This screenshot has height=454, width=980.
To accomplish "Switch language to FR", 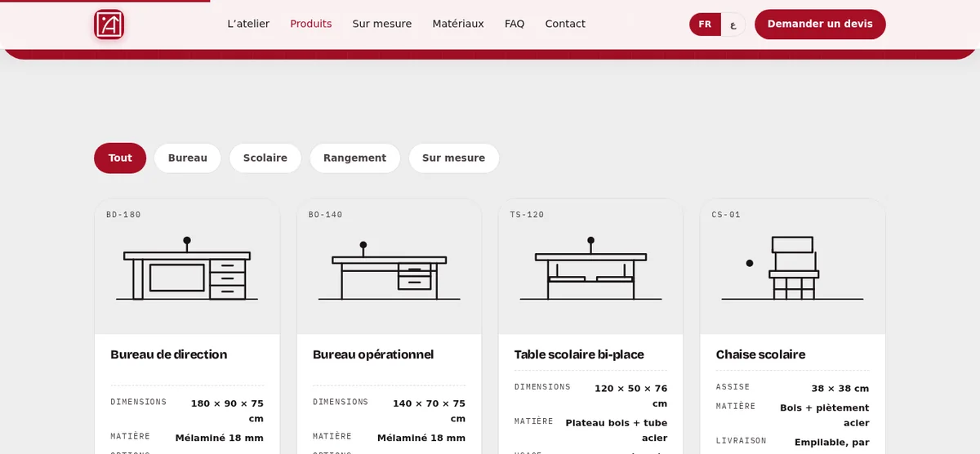I will [x=705, y=24].
